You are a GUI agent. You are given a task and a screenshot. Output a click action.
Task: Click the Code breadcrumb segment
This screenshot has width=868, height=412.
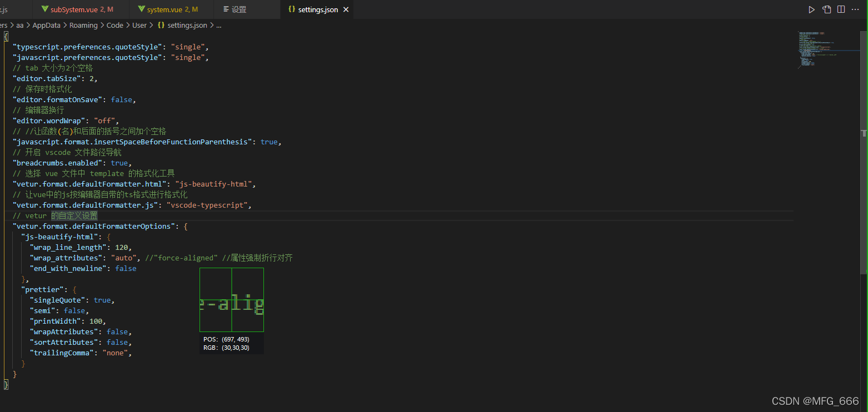pyautogui.click(x=115, y=25)
